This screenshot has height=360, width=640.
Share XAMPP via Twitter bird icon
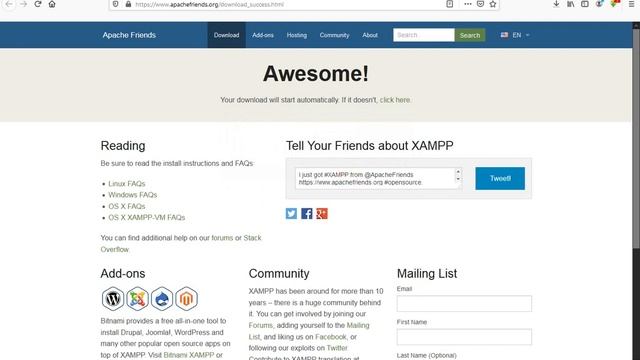291,213
